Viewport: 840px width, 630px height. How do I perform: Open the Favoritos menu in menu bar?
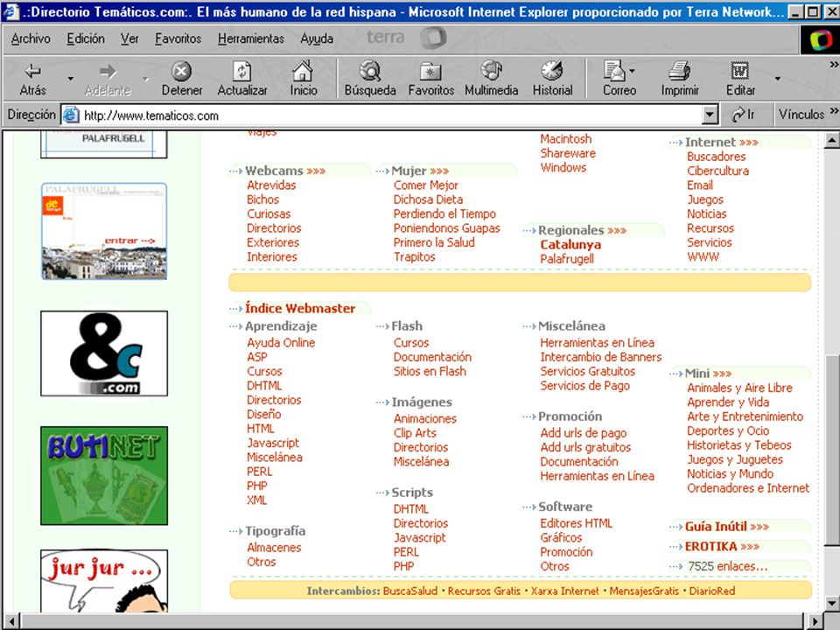click(178, 38)
